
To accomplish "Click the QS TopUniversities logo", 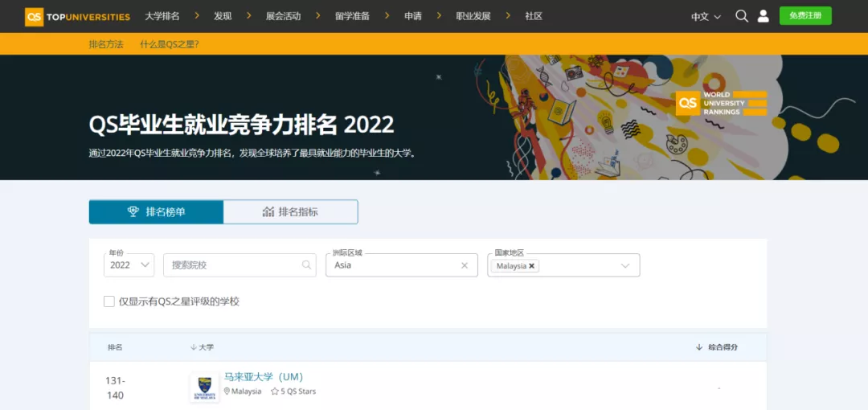I will pos(77,17).
